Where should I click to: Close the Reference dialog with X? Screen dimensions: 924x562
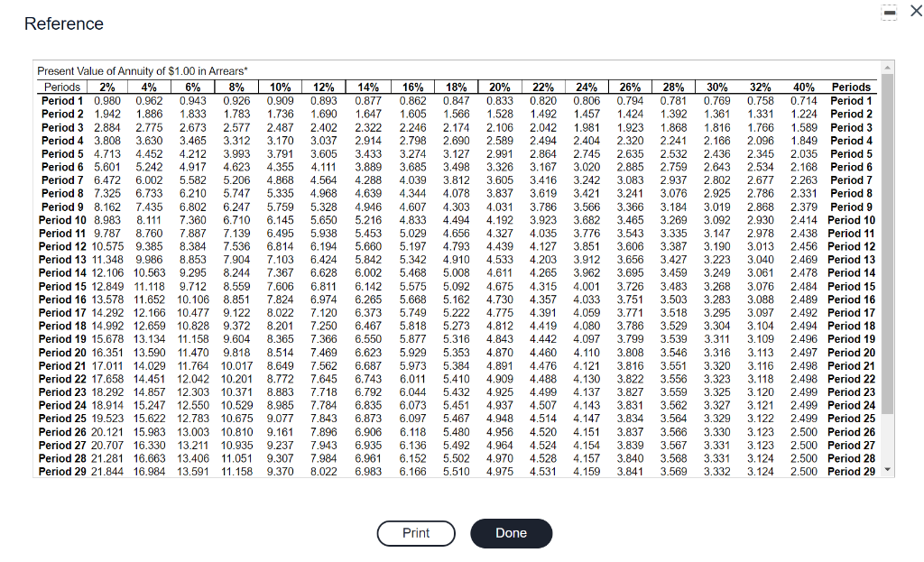tap(916, 11)
